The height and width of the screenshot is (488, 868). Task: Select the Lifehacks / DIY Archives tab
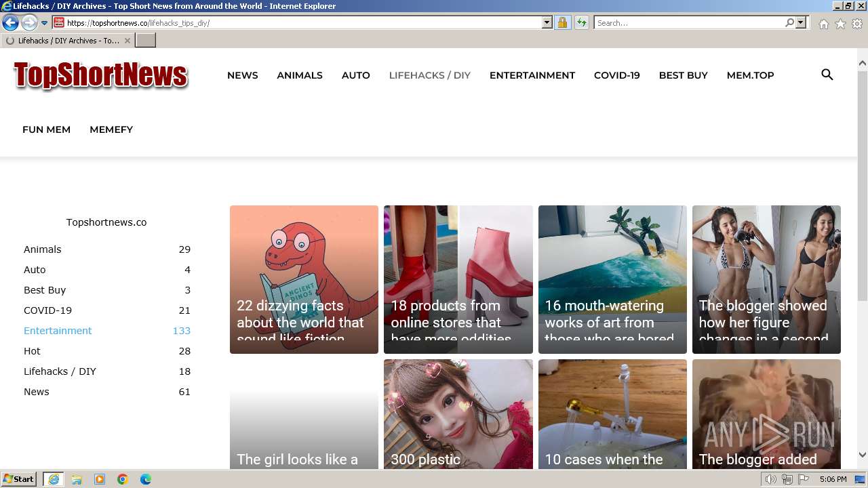pyautogui.click(x=68, y=41)
